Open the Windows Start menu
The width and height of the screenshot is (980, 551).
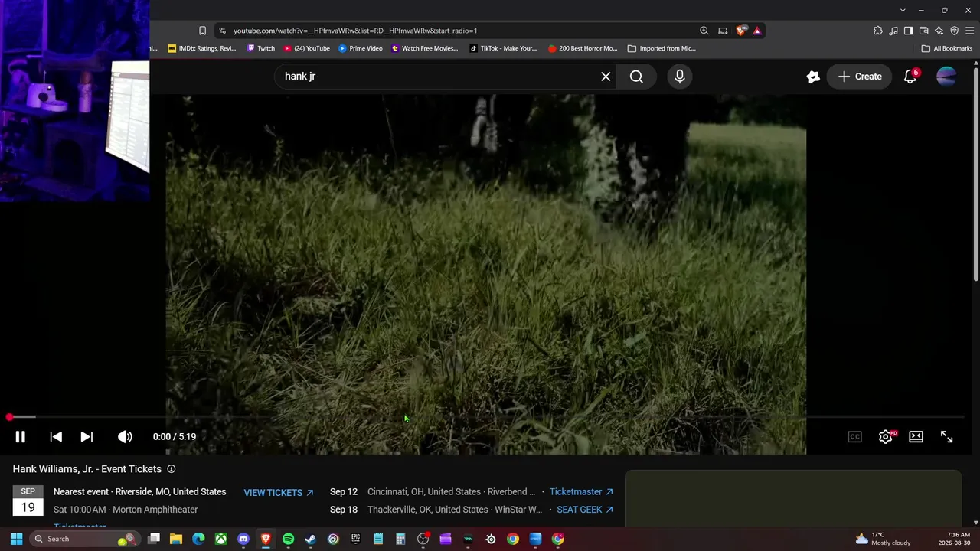pyautogui.click(x=16, y=539)
